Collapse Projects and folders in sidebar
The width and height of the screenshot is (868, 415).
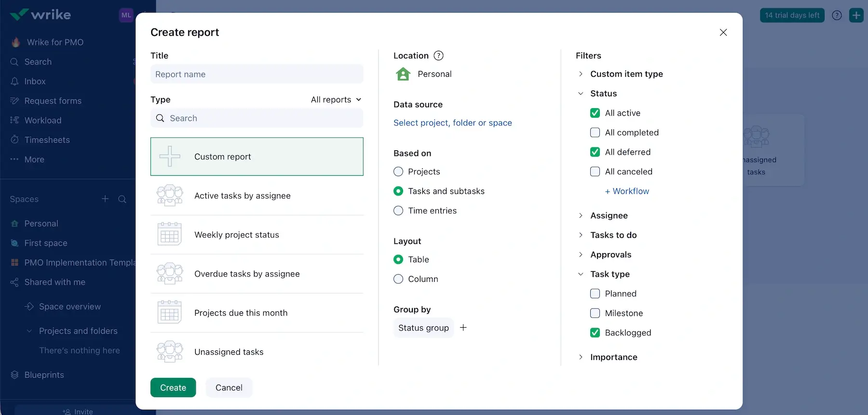click(29, 331)
